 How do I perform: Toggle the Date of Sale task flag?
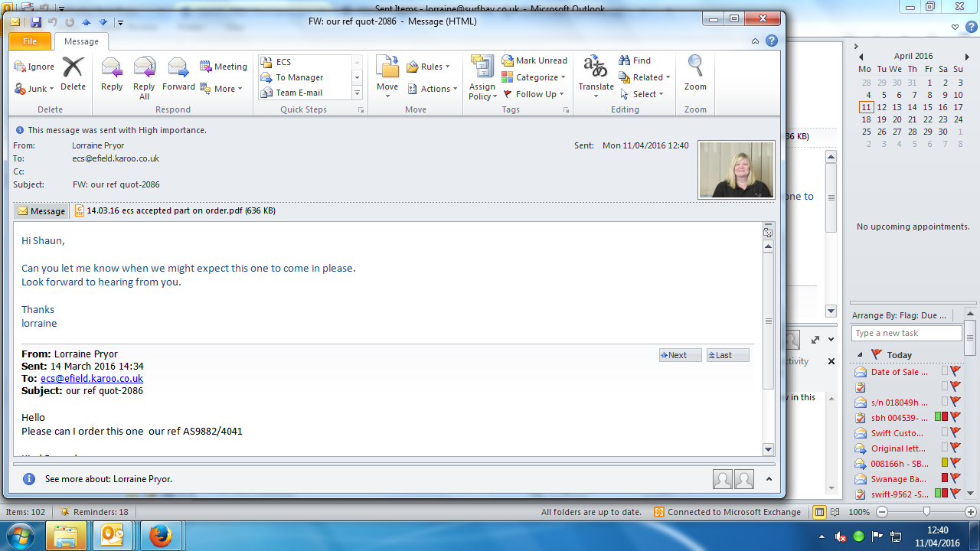(x=955, y=372)
